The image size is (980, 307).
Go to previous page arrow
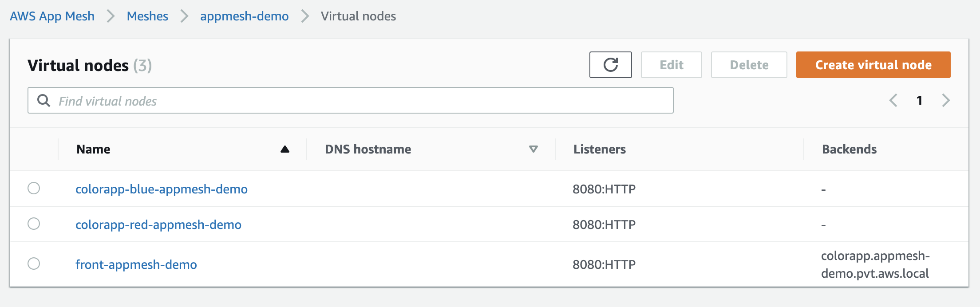tap(893, 101)
